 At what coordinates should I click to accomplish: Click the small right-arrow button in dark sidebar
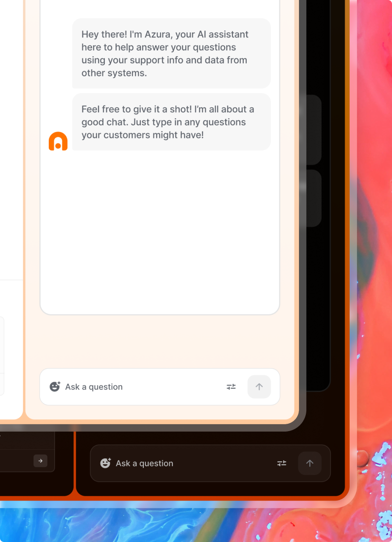40,461
